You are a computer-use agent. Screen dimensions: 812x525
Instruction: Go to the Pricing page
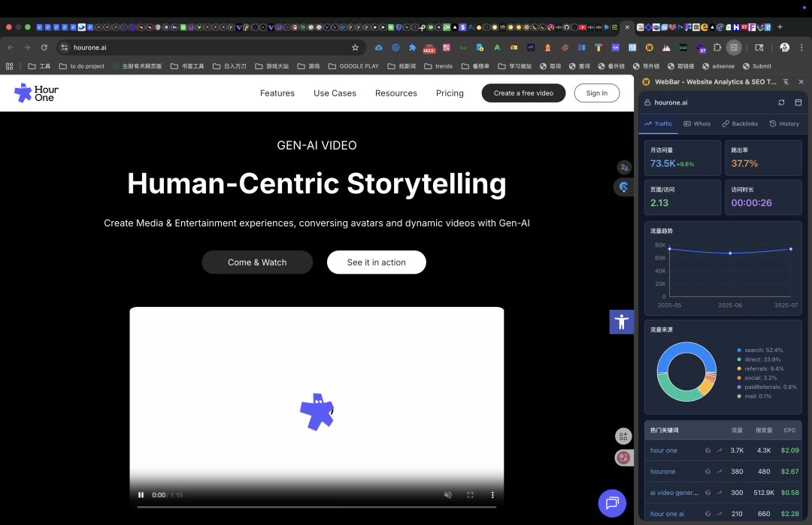[x=450, y=93]
